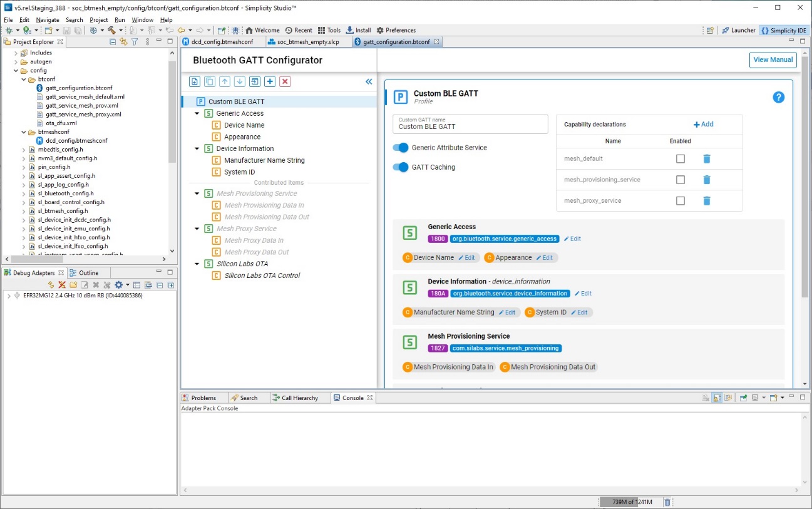Open the Navigate menu
This screenshot has width=812, height=509.
click(x=48, y=20)
